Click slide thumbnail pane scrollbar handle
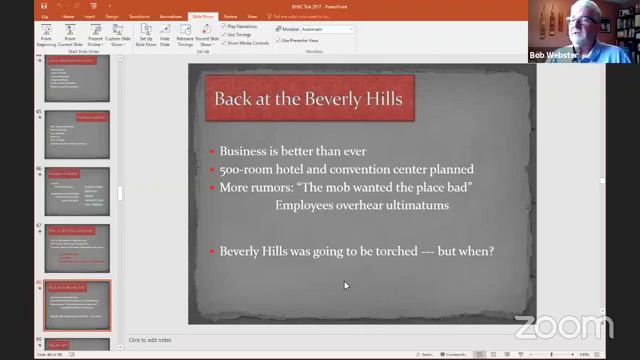Viewport: 640px width, 360px height. pos(120,193)
